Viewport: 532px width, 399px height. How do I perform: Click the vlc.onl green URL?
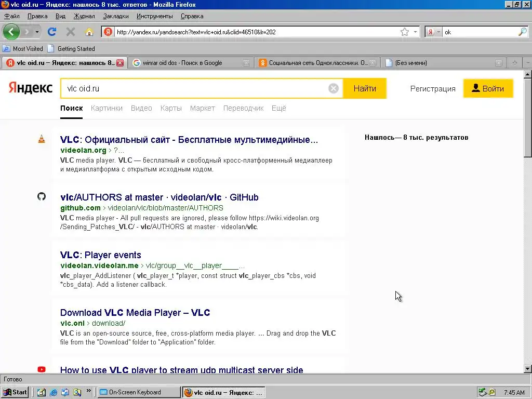(72, 323)
